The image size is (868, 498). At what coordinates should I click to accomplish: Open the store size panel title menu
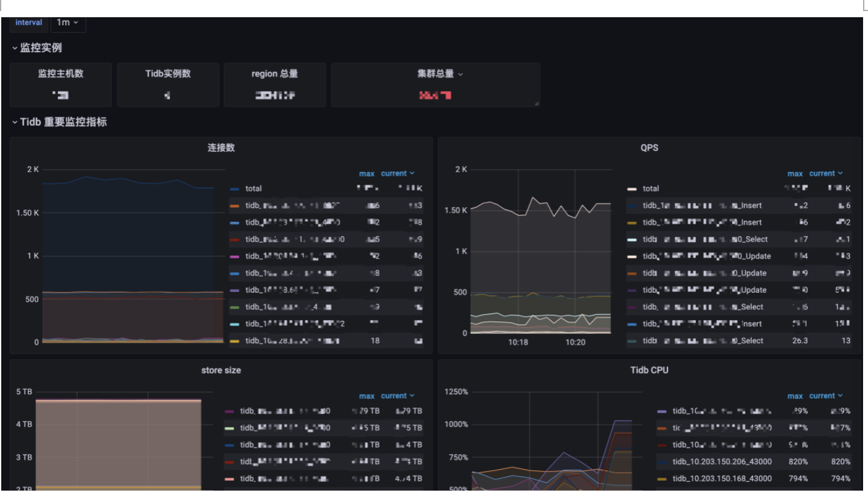click(221, 371)
